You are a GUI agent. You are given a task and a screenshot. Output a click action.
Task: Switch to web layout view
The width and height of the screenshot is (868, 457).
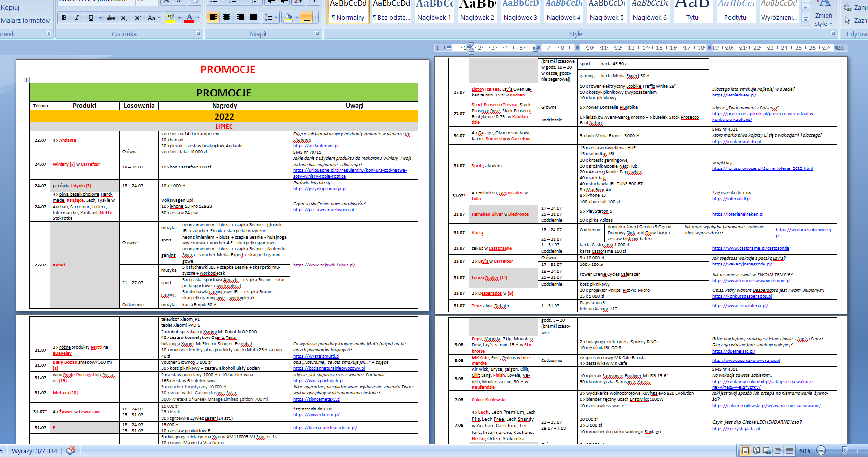click(x=768, y=451)
